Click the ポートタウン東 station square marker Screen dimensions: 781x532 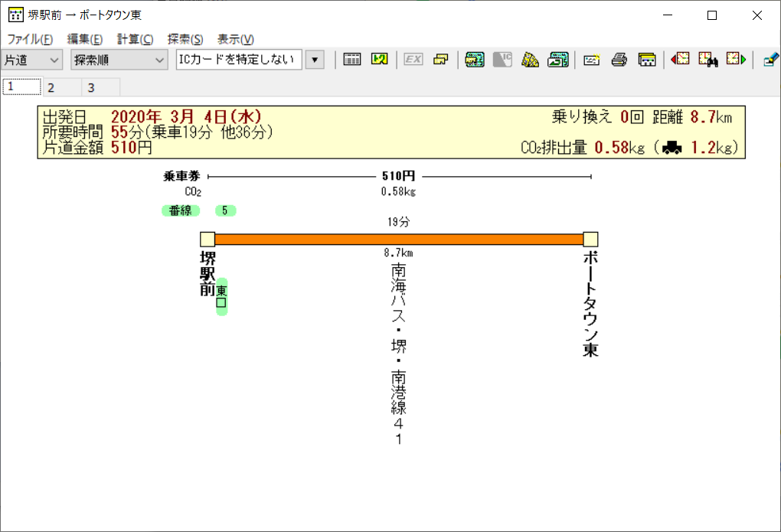click(591, 240)
